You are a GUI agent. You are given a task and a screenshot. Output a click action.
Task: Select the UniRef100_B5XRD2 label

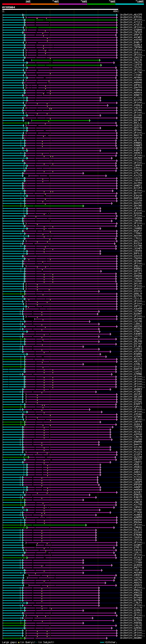pyautogui.click(x=131, y=329)
